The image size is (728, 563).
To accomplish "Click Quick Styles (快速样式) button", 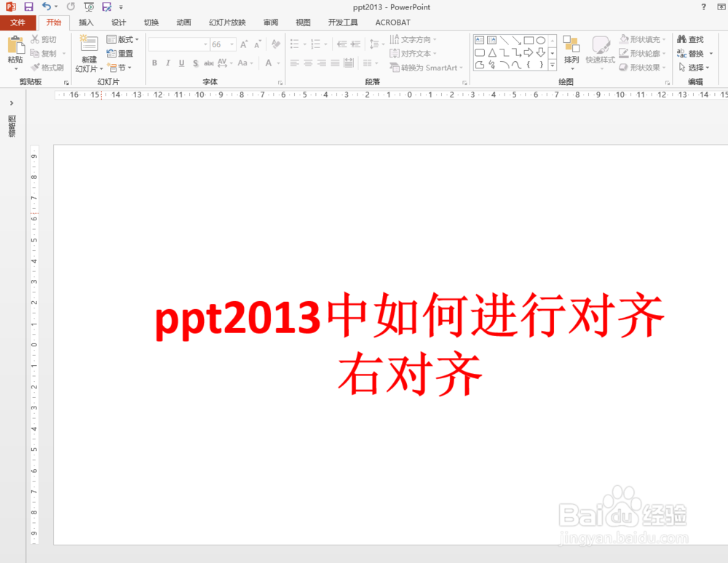I will click(601, 52).
